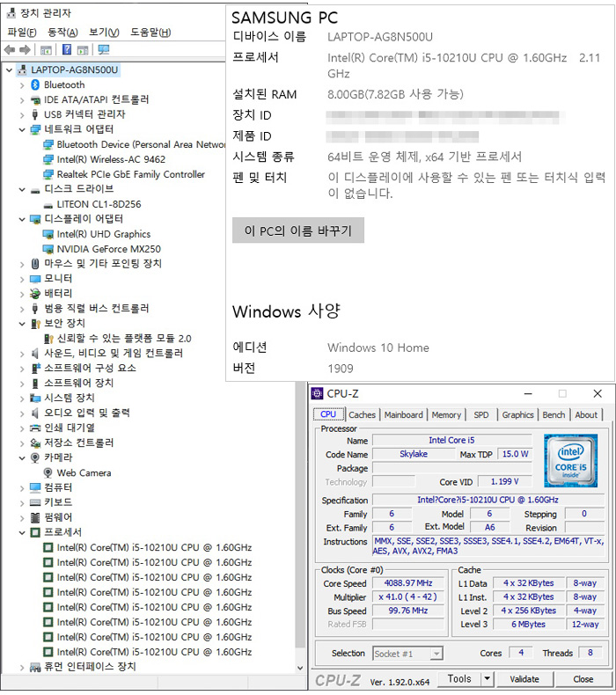Image resolution: width=616 pixels, height=695 pixels.
Task: Click the mouse and pointing devices icon
Action: click(x=35, y=264)
